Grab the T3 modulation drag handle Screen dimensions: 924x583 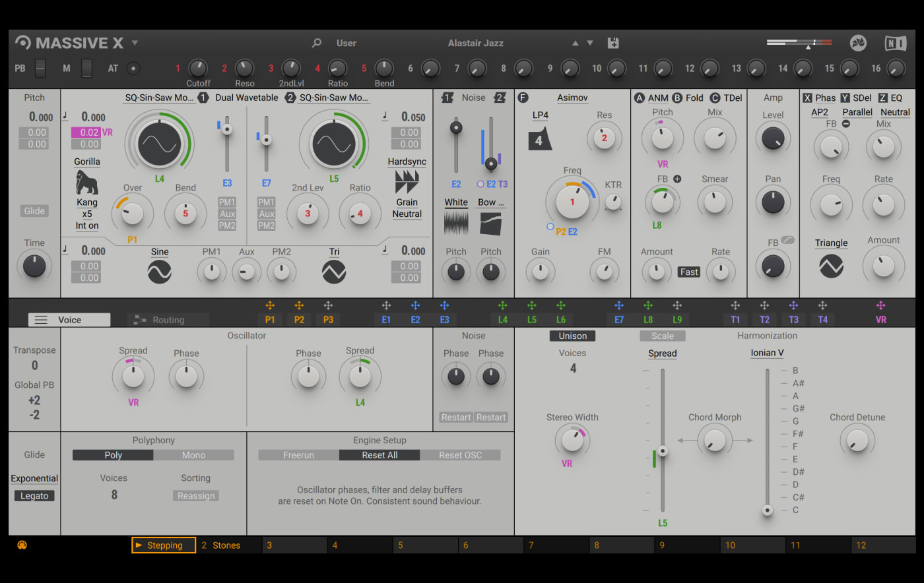(793, 305)
